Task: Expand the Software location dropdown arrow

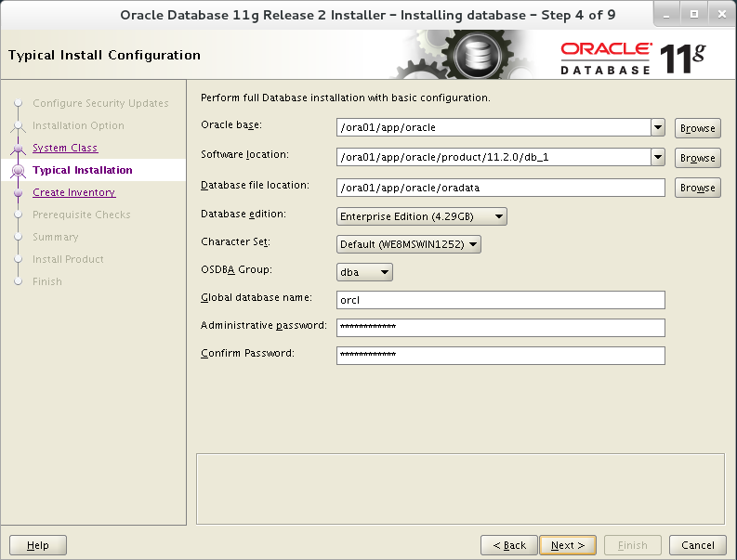Action: (x=658, y=157)
